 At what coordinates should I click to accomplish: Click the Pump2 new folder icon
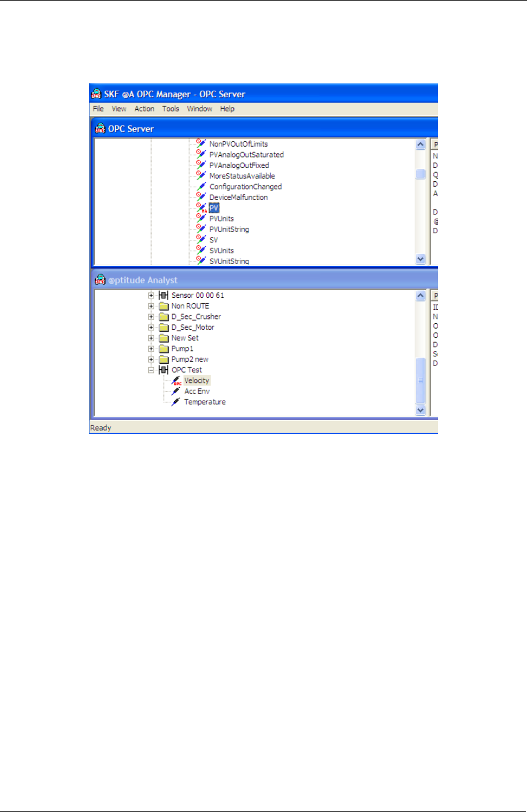[x=163, y=359]
